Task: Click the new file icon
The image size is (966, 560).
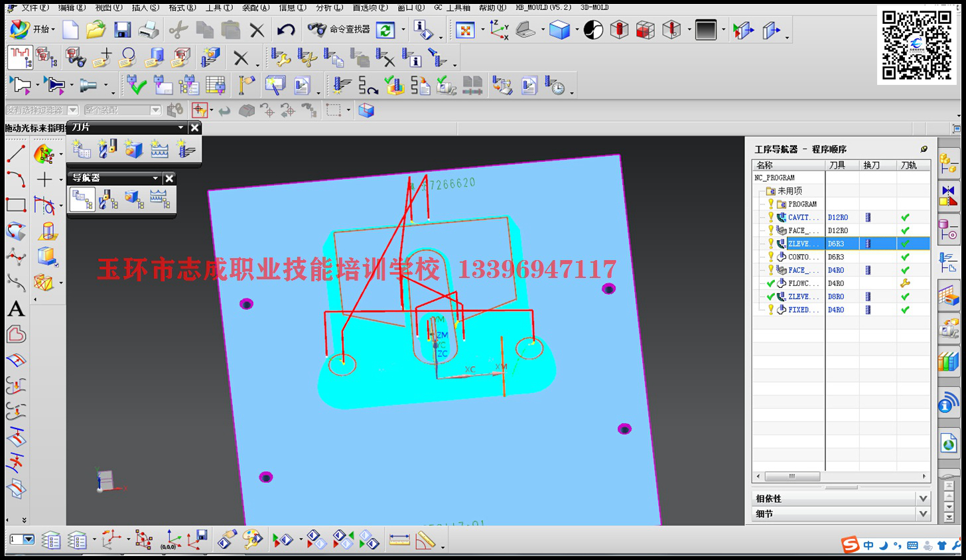Action: click(70, 29)
